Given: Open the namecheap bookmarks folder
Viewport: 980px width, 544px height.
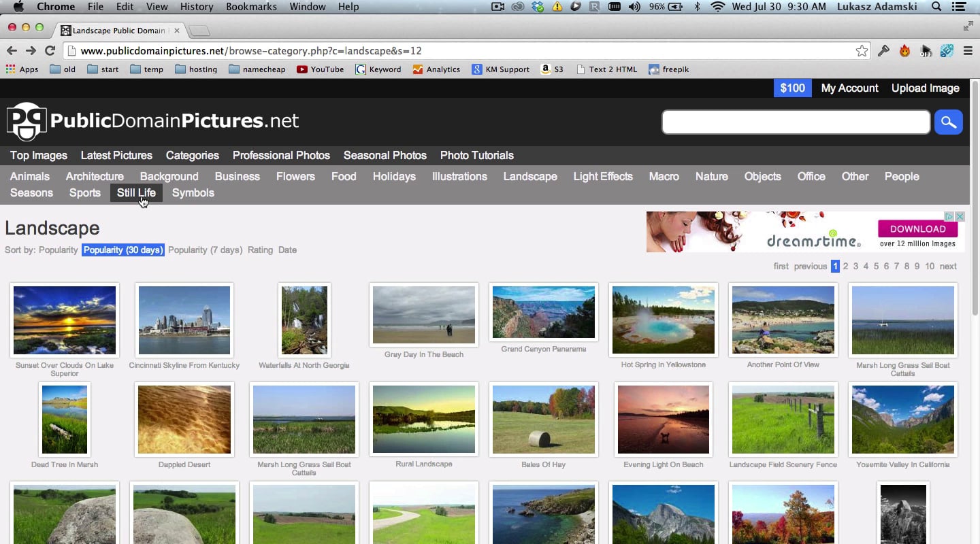Looking at the screenshot, I should [x=257, y=69].
